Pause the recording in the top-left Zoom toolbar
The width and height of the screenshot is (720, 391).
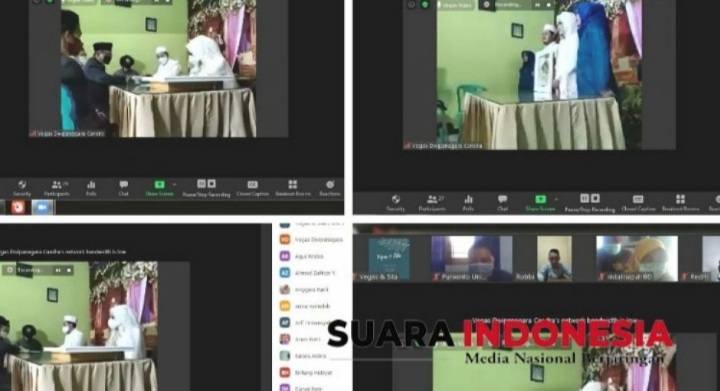[201, 184]
